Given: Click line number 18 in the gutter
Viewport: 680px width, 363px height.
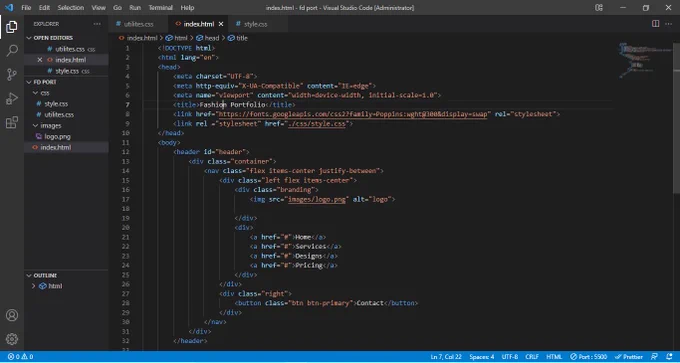Looking at the screenshot, I should coord(126,209).
